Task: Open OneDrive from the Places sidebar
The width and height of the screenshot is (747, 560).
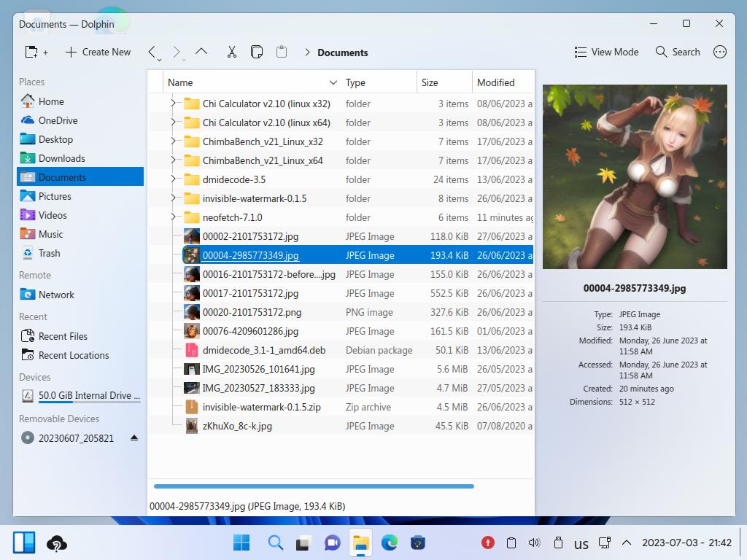Action: [58, 120]
